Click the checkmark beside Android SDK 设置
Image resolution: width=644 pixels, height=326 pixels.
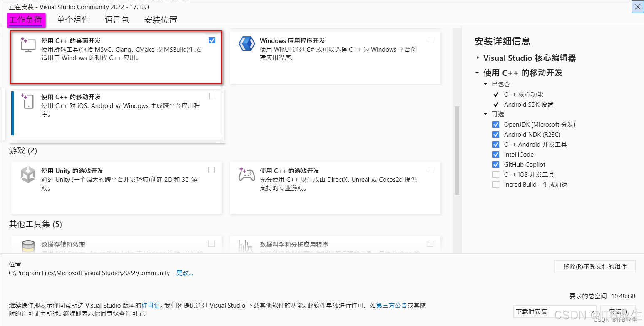(496, 105)
